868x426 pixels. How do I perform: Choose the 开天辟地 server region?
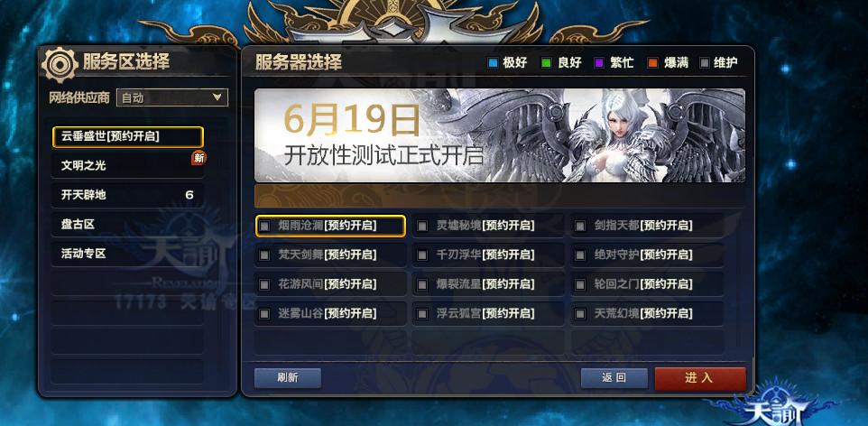(128, 195)
